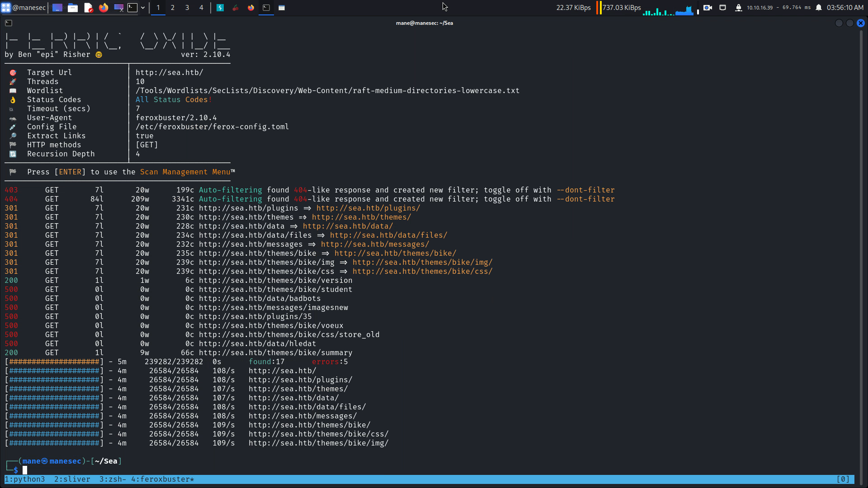
Task: Open the notifications bell icon
Action: pos(819,8)
